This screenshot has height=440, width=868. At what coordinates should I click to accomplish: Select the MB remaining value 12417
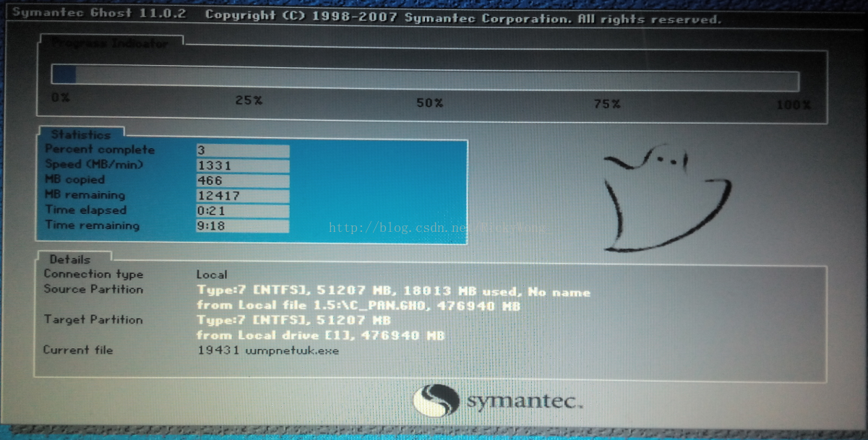coord(243,196)
